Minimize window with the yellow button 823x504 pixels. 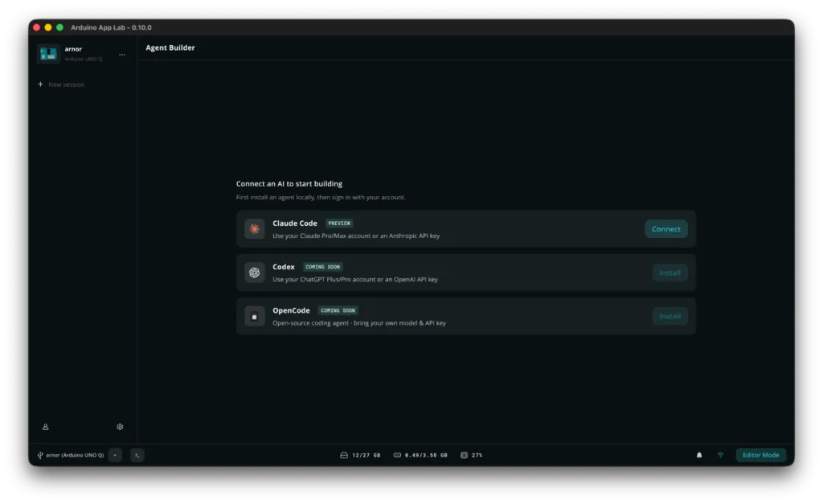point(48,27)
